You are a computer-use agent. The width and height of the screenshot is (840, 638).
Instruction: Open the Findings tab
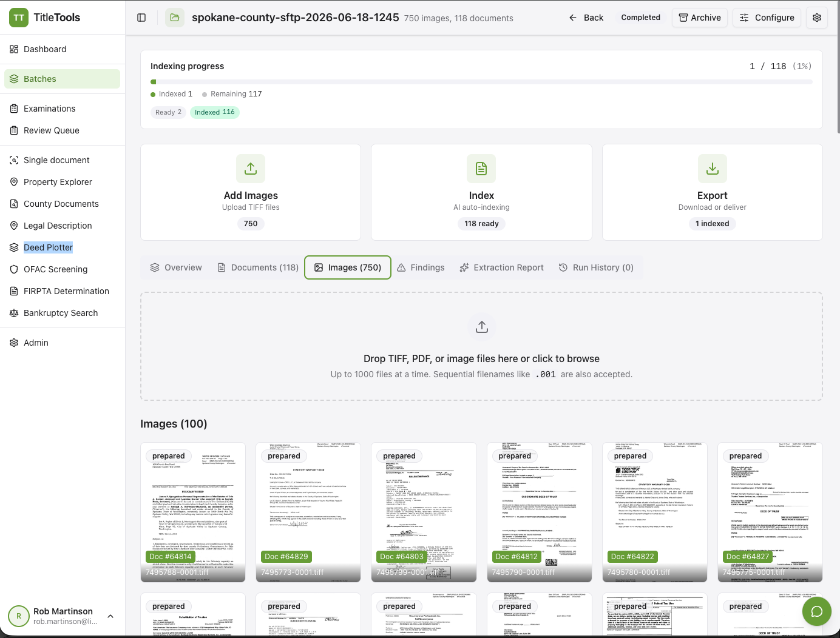pos(421,267)
